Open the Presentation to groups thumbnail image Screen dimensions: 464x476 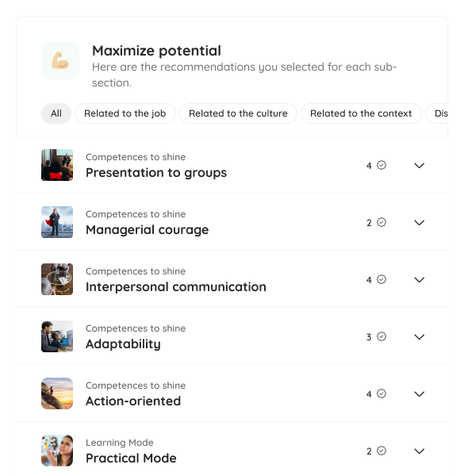(57, 165)
